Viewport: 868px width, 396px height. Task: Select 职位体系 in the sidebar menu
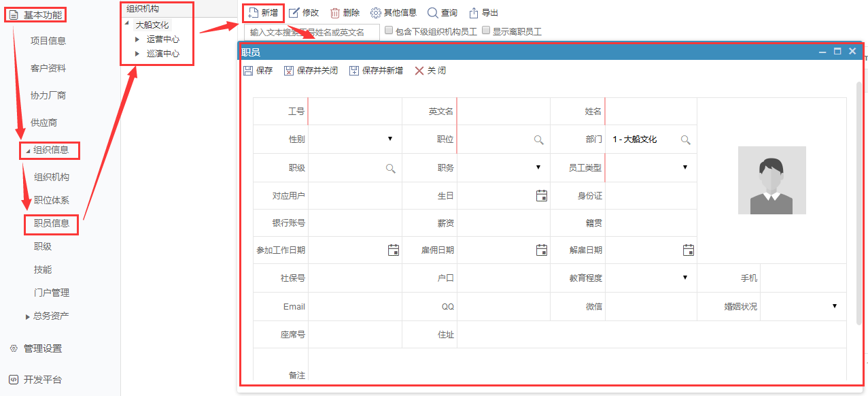pos(52,201)
